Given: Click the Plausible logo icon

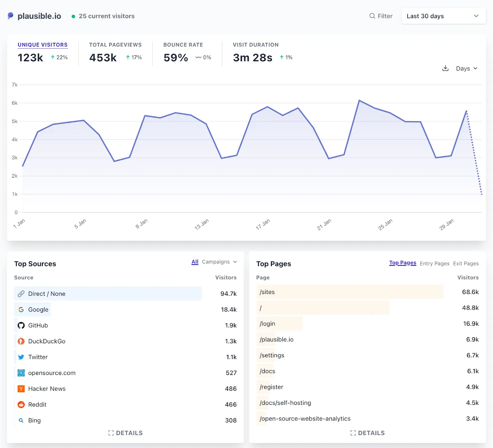Looking at the screenshot, I should (10, 16).
